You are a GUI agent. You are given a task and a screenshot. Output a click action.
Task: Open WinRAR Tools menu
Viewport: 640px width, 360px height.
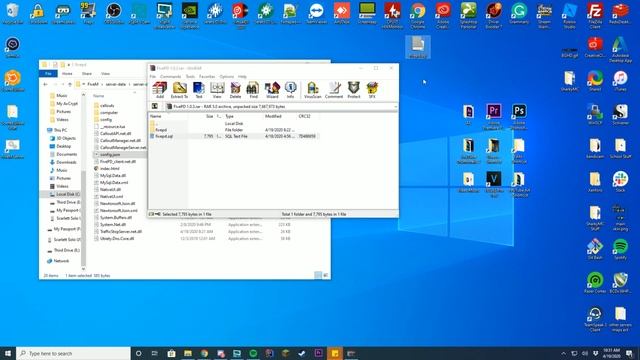coord(190,76)
